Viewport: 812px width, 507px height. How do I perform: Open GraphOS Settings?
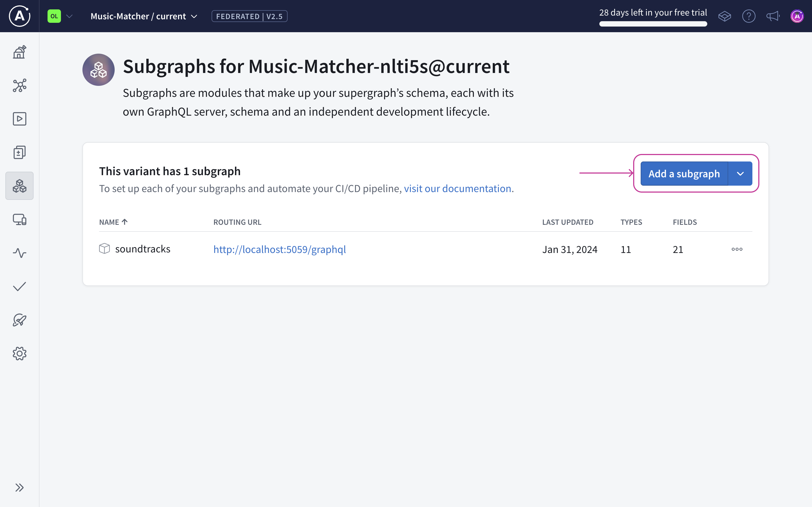click(x=19, y=354)
